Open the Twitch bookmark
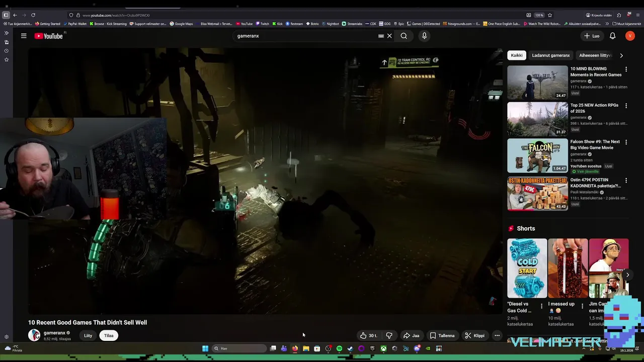The height and width of the screenshot is (362, 644). [x=262, y=24]
